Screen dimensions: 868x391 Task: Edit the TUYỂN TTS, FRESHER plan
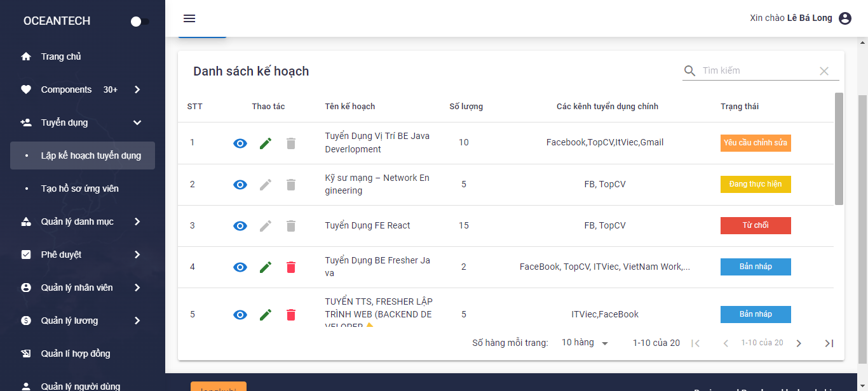pyautogui.click(x=266, y=315)
